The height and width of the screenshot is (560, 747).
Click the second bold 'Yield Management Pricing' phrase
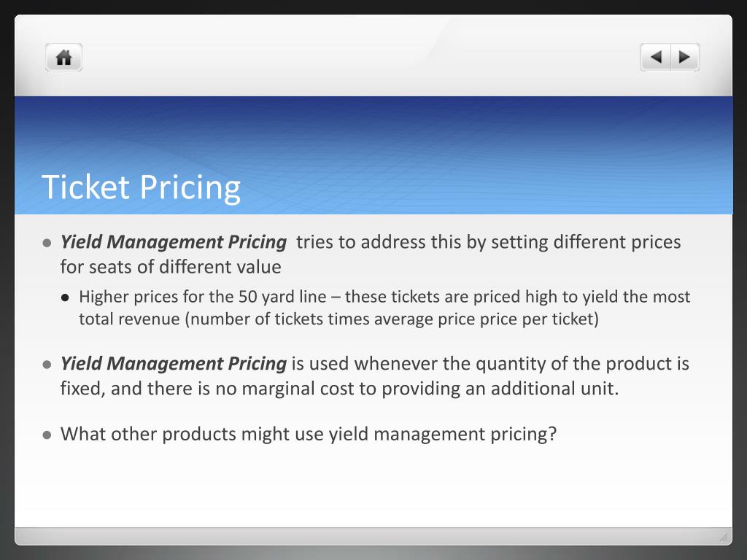pyautogui.click(x=174, y=363)
